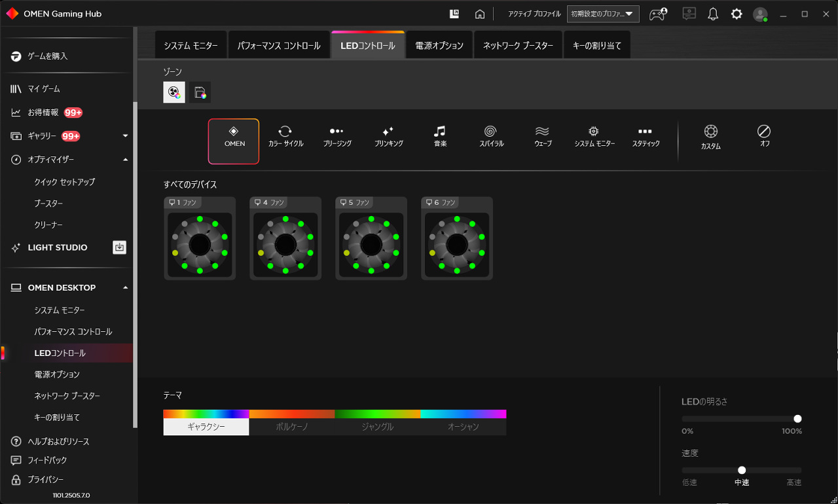838x504 pixels.
Task: Choose the Breathing (ブリージング) lighting mode
Action: coord(337,136)
